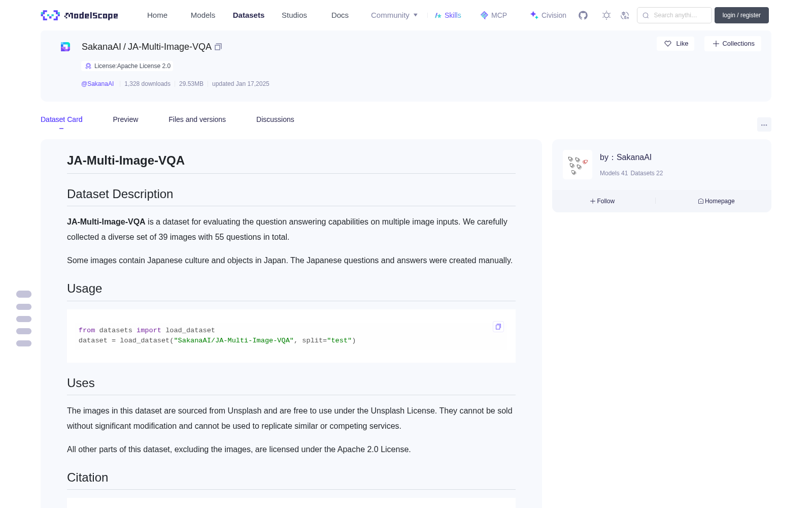
Task: Open the three-dots more options button
Action: coord(764,124)
